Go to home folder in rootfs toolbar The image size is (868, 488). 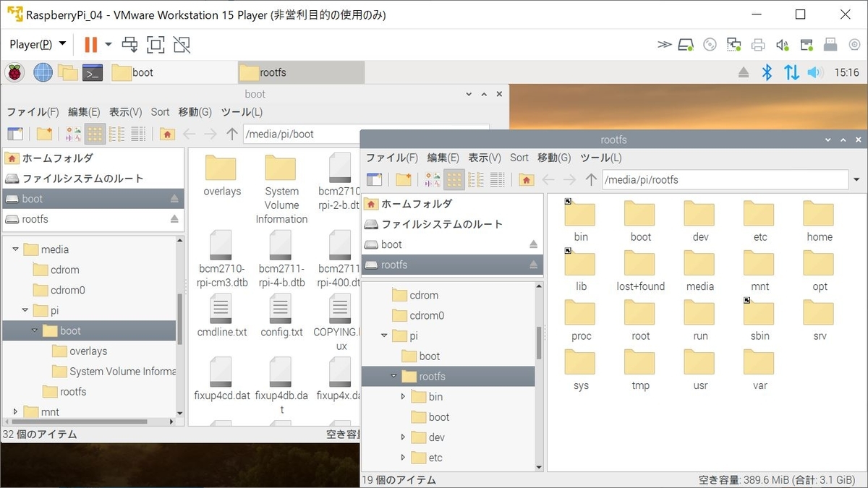click(527, 179)
